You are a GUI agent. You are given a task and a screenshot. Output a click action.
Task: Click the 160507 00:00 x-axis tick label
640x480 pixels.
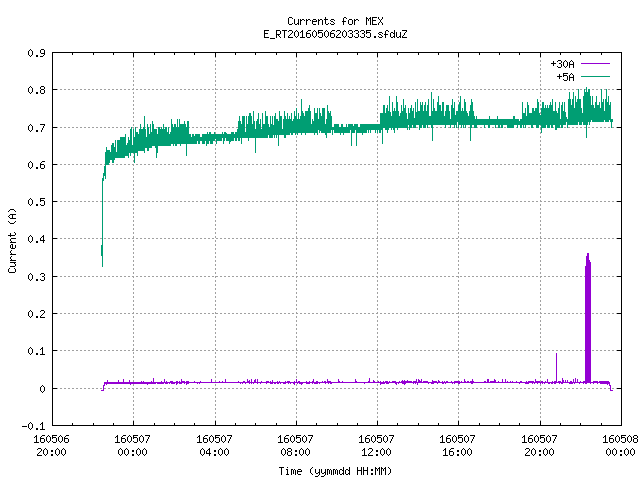pos(133,446)
